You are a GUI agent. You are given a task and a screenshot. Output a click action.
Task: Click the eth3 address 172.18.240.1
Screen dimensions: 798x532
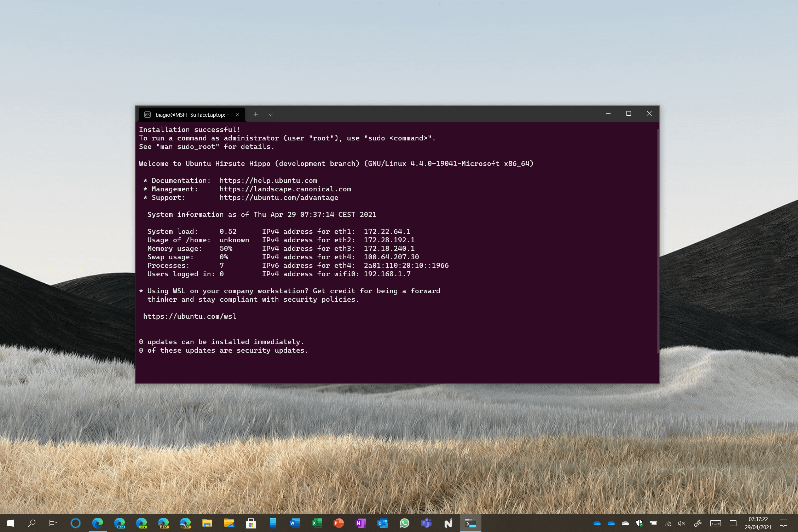pos(389,248)
